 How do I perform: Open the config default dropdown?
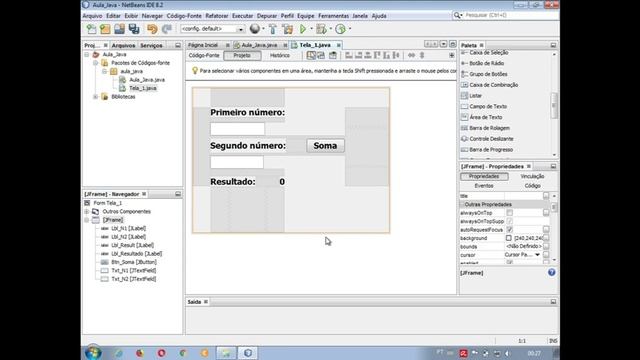240,29
